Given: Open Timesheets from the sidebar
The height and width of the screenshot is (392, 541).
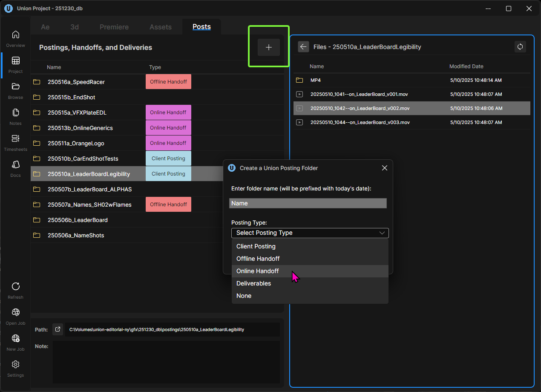Looking at the screenshot, I should pyautogui.click(x=15, y=142).
